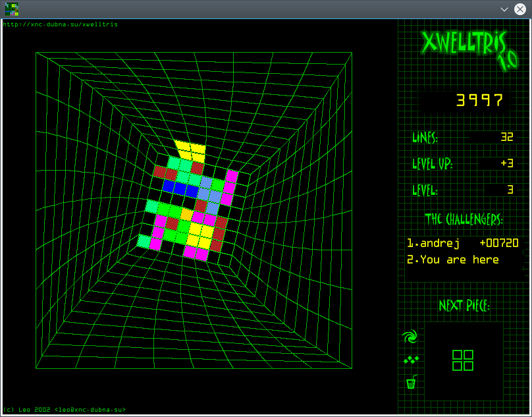Click the green spiral swirl icon
Image resolution: width=532 pixels, height=417 pixels.
[410, 338]
